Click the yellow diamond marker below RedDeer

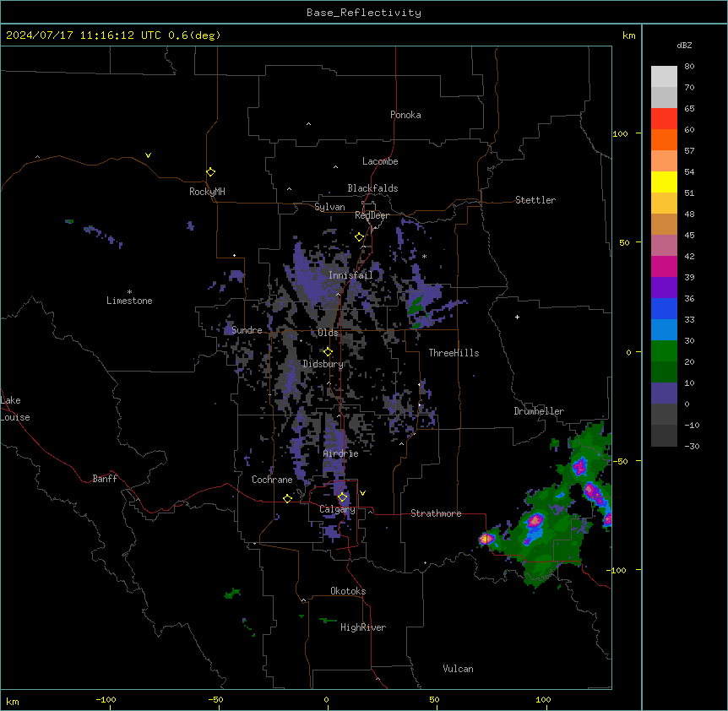(x=359, y=237)
